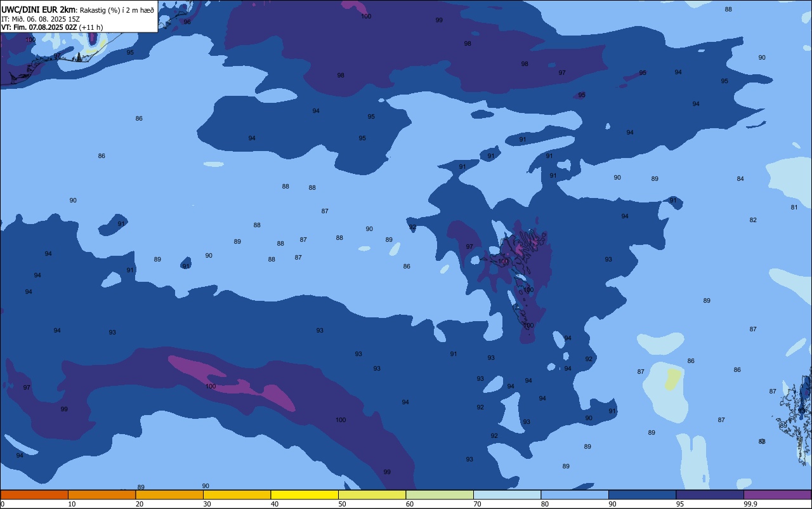Click the purple legend segment above 99.9

777,494
